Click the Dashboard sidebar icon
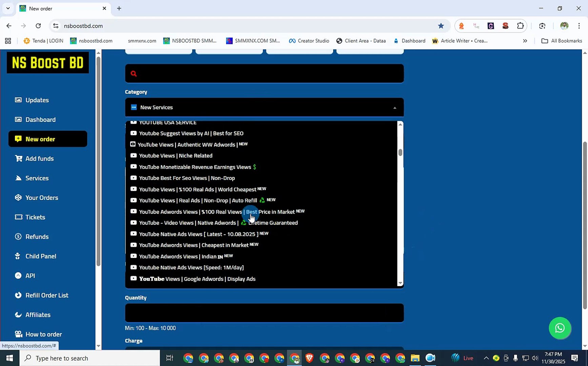Screen dimensions: 588x366 pos(18,120)
